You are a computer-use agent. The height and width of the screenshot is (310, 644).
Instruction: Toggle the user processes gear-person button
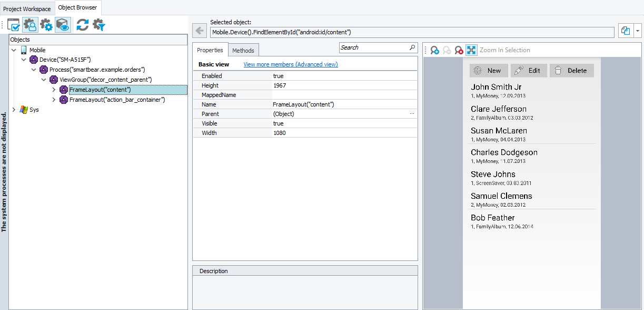[x=30, y=25]
